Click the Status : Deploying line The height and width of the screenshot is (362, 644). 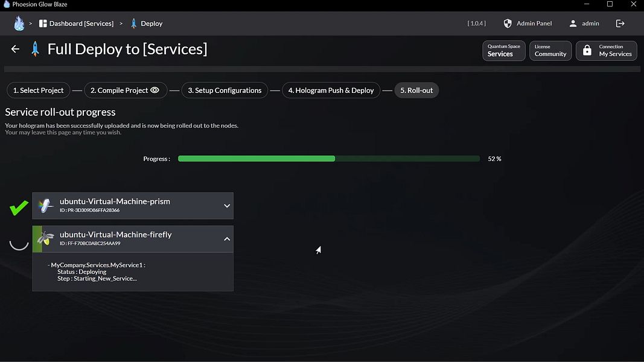[81, 271]
